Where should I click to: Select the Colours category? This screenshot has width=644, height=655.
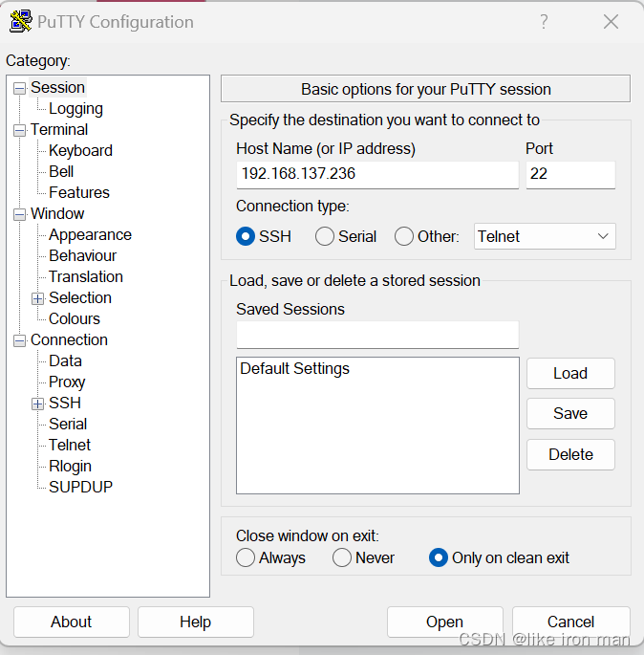pyautogui.click(x=75, y=319)
